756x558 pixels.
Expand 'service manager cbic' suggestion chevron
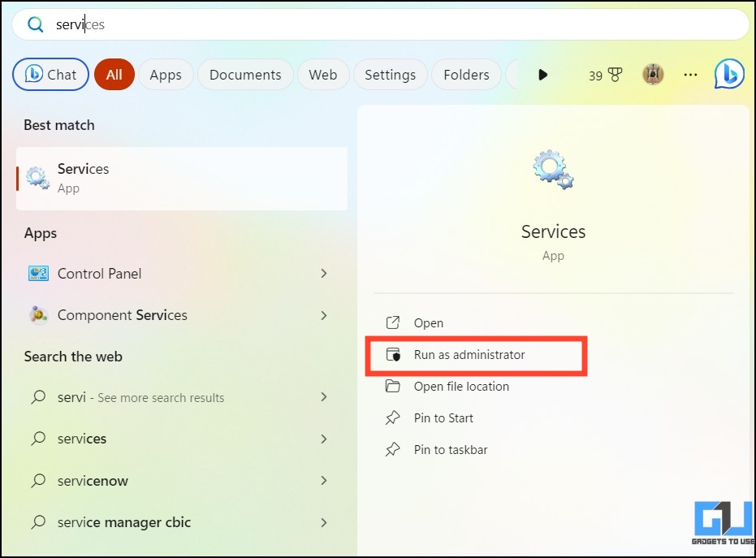323,522
